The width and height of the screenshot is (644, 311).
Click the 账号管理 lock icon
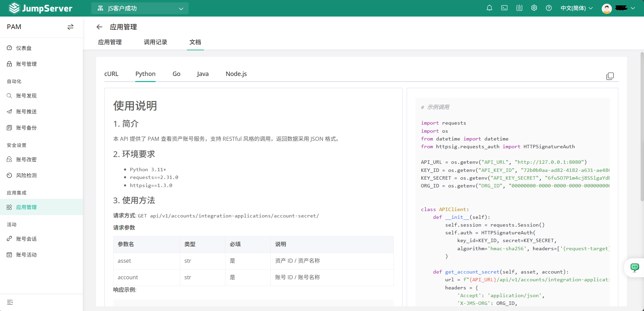click(9, 64)
